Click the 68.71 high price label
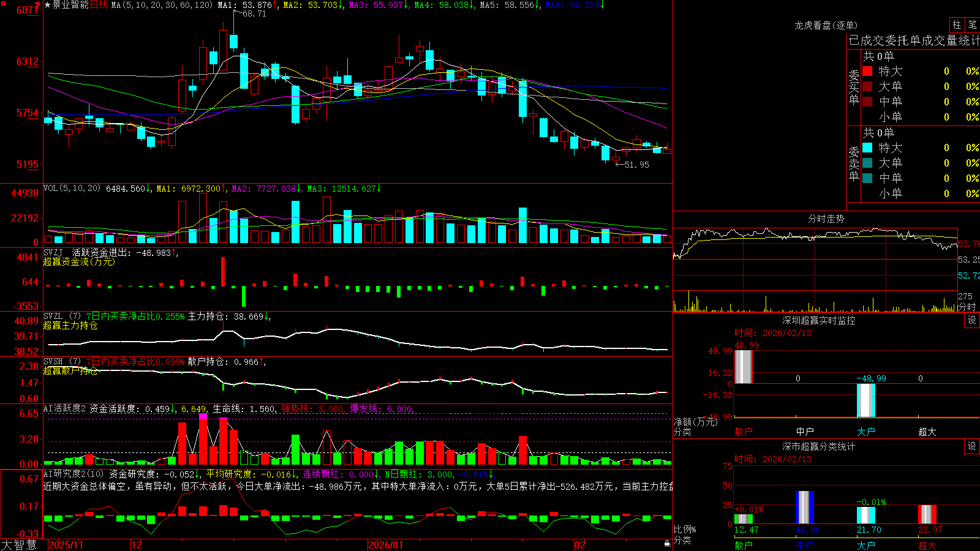980x551 pixels. (x=254, y=13)
